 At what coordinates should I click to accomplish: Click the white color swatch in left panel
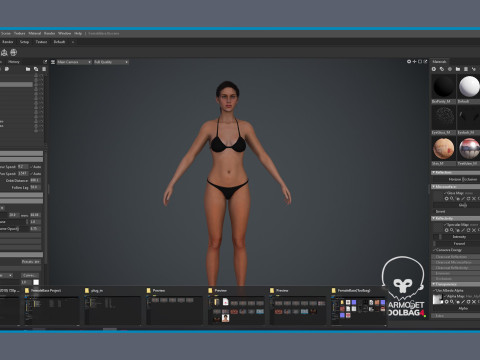pos(36,282)
